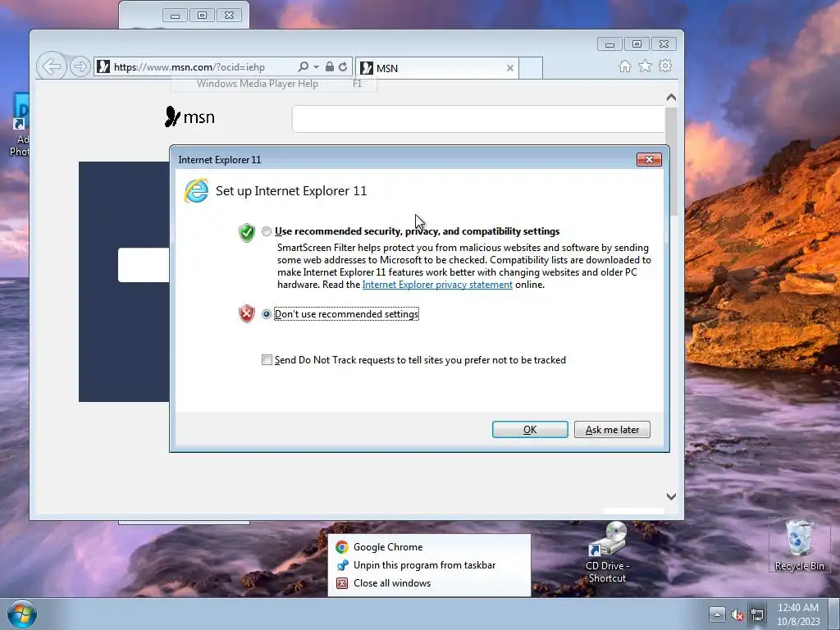Select Don't use recommended settings radio
The width and height of the screenshot is (840, 630).
pos(267,314)
